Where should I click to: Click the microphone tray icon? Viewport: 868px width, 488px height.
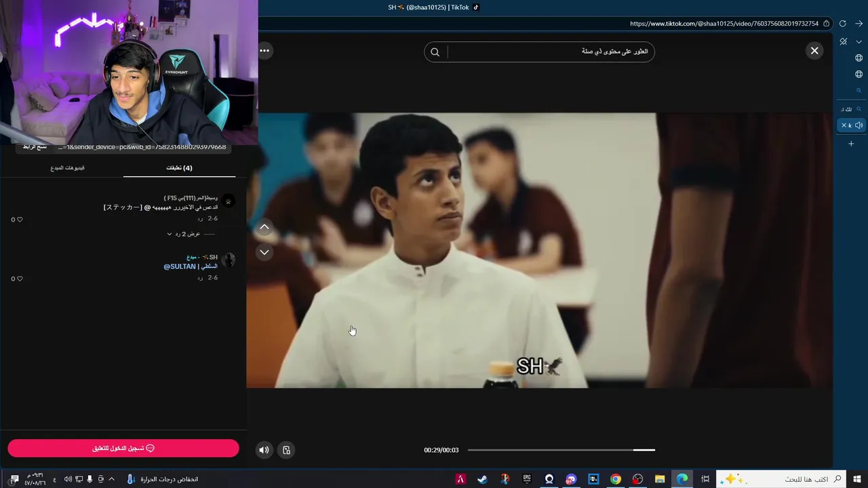pos(90,479)
